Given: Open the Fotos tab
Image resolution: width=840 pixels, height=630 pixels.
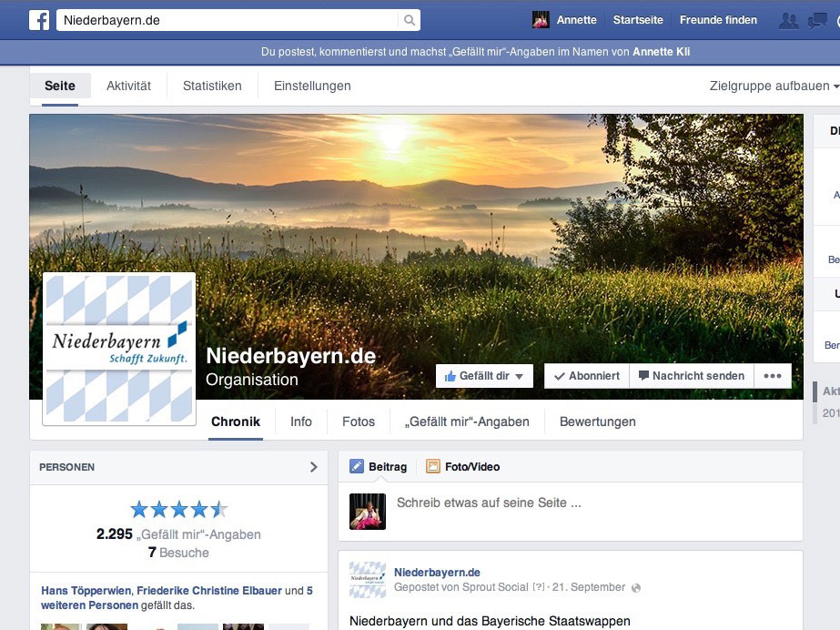Looking at the screenshot, I should 358,422.
